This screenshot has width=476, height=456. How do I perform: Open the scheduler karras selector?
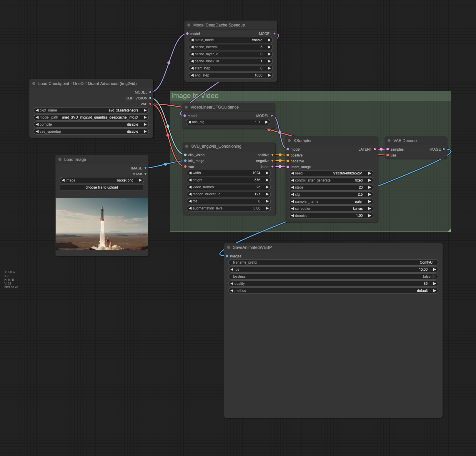[x=331, y=209]
